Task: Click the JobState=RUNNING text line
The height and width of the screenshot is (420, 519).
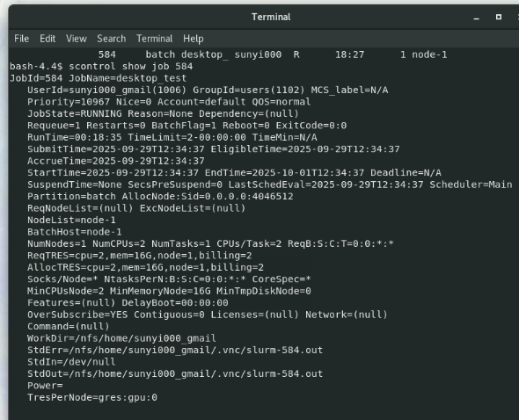Action: pyautogui.click(x=164, y=113)
